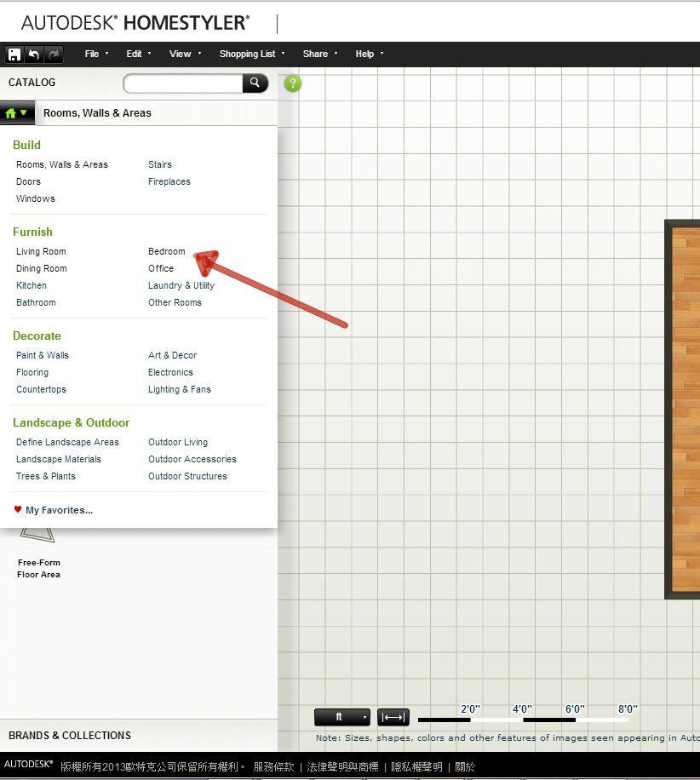Open the View menu
This screenshot has height=780, width=700.
click(185, 54)
